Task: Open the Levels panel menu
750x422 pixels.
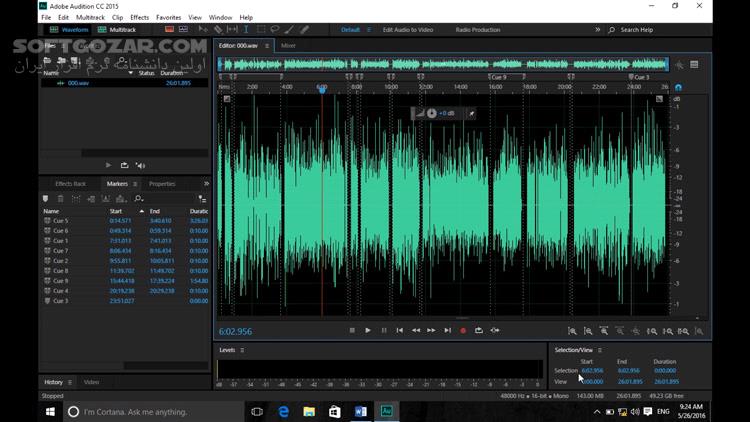Action: (x=242, y=350)
